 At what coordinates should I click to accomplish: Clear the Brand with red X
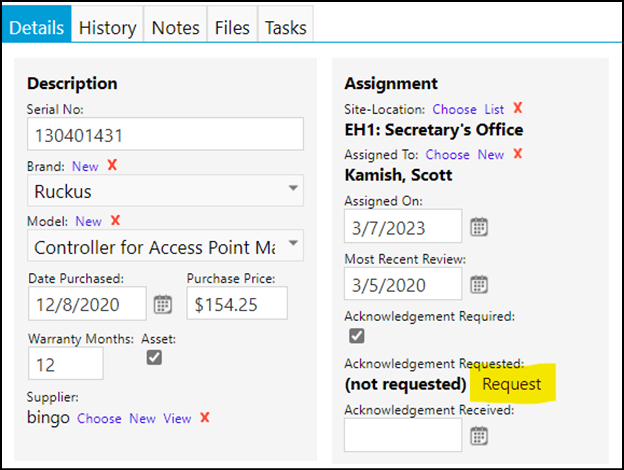[x=112, y=165]
